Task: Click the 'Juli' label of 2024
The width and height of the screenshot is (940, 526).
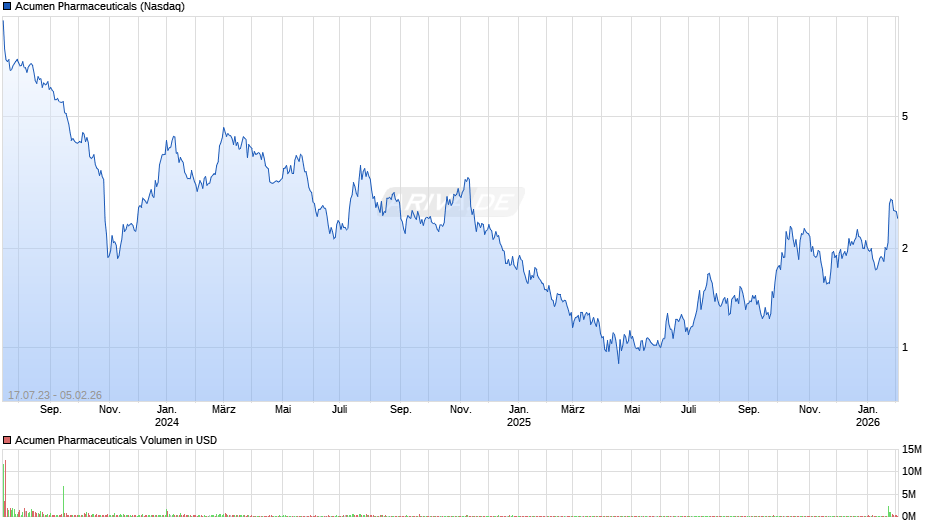Action: (339, 410)
